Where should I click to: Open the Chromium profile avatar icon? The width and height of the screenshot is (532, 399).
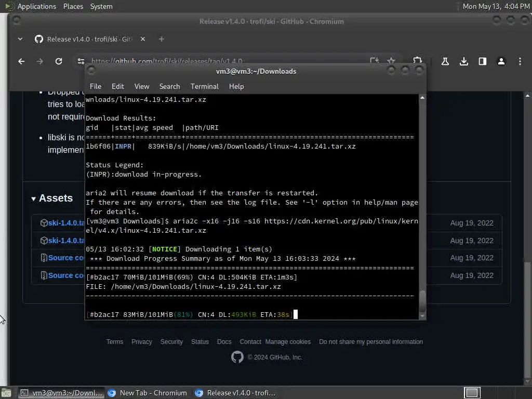(501, 61)
